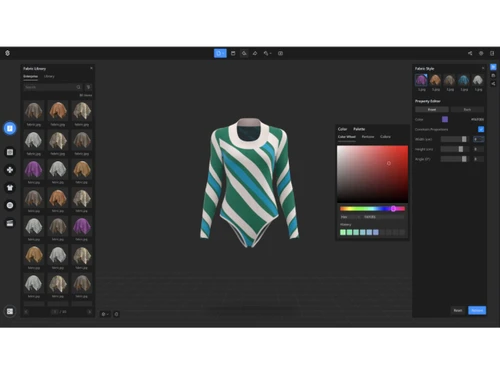Pick the first green History color swatch
Viewport: 500px width, 375px height.
pyautogui.click(x=343, y=232)
